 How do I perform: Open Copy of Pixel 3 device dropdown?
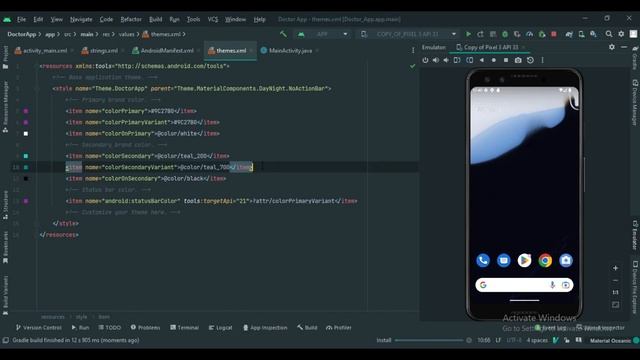[408, 34]
